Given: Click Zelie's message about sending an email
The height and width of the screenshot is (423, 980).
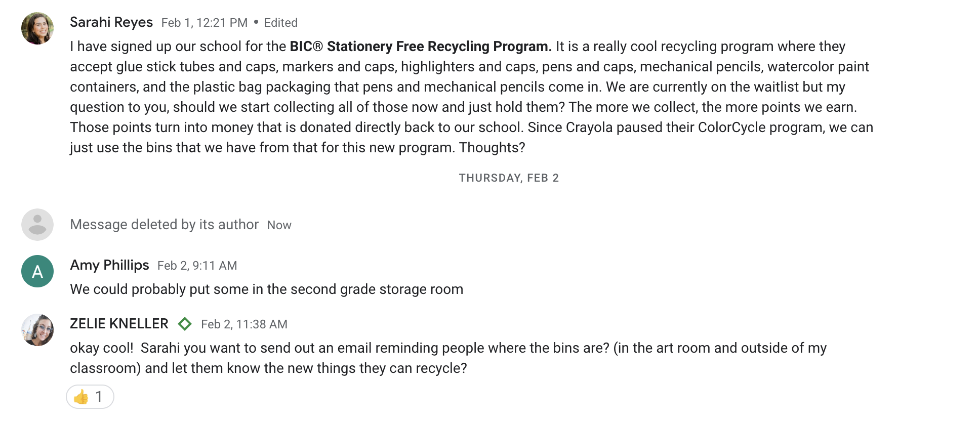Looking at the screenshot, I should 447,348.
